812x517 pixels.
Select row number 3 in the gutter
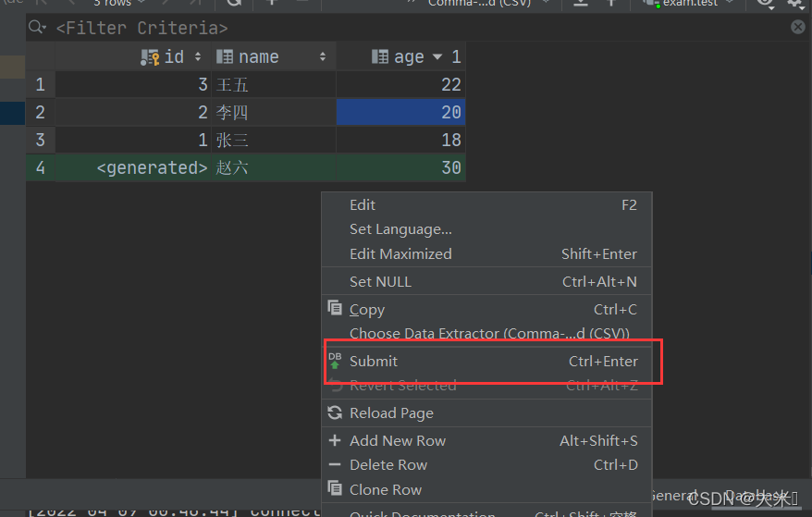[x=41, y=140]
